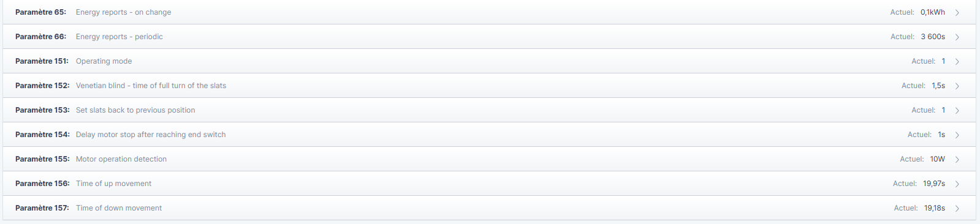Click the 19,97s current value
Viewport: 980px width, 224px height.
[934, 184]
